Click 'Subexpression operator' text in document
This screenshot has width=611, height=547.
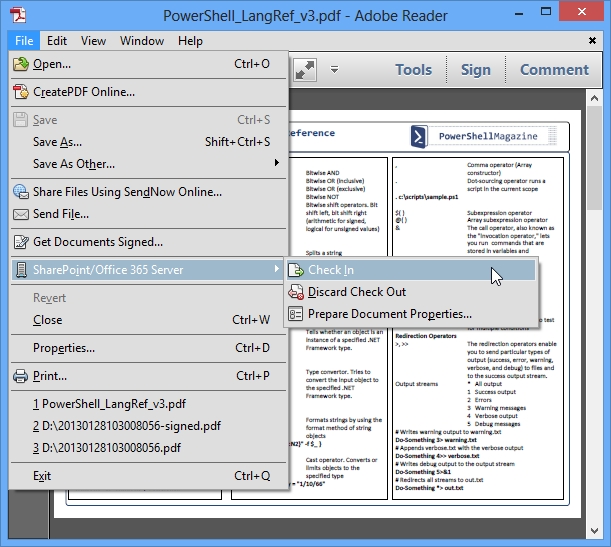point(499,213)
